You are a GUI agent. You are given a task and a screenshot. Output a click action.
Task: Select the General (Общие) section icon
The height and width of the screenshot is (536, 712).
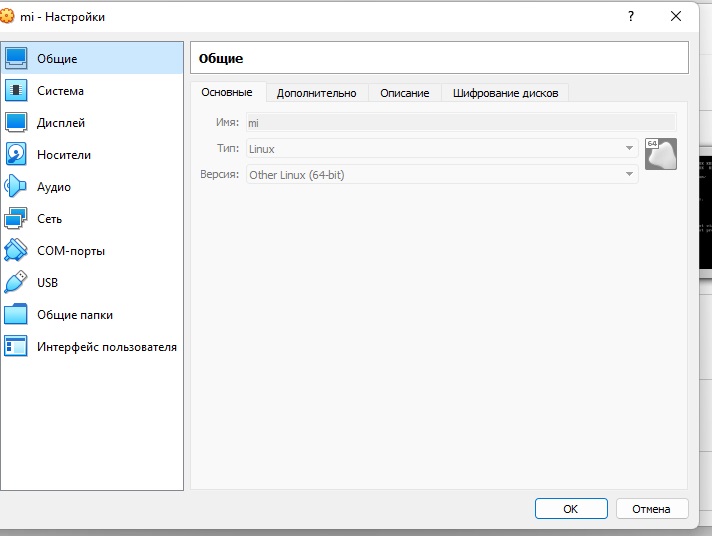point(17,58)
